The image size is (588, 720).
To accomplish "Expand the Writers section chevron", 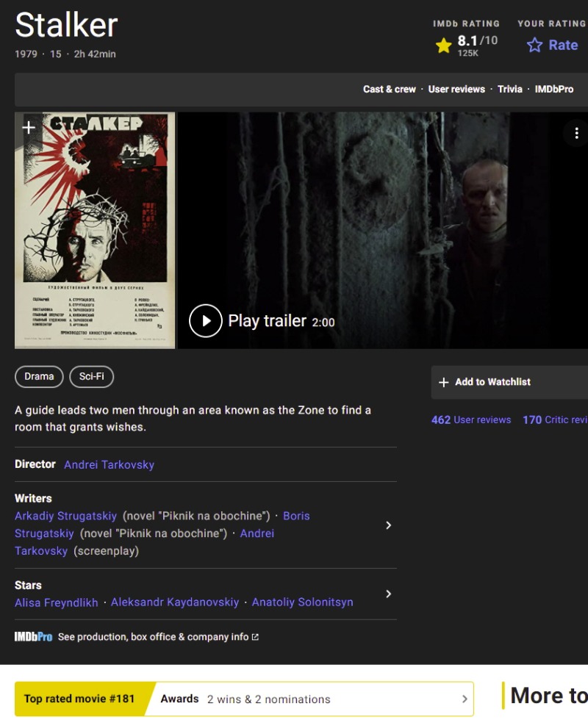I will click(389, 525).
